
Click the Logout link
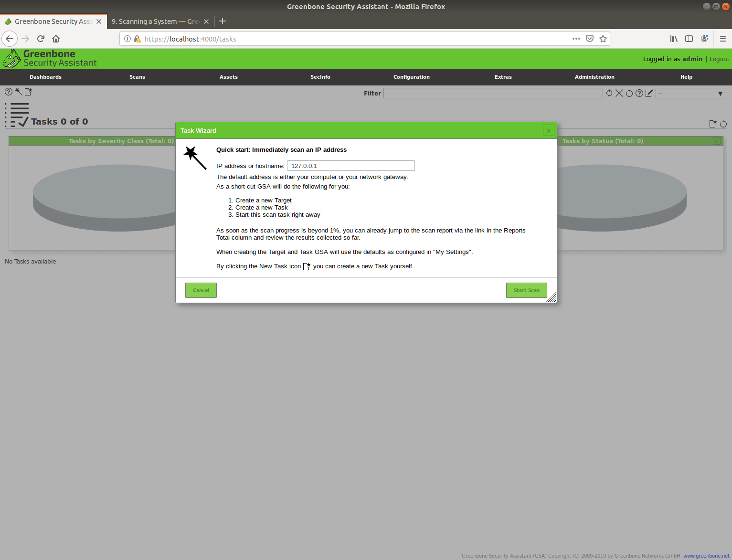719,59
